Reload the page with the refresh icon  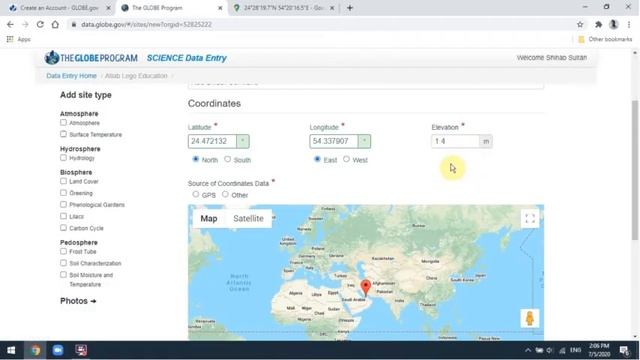pos(40,24)
